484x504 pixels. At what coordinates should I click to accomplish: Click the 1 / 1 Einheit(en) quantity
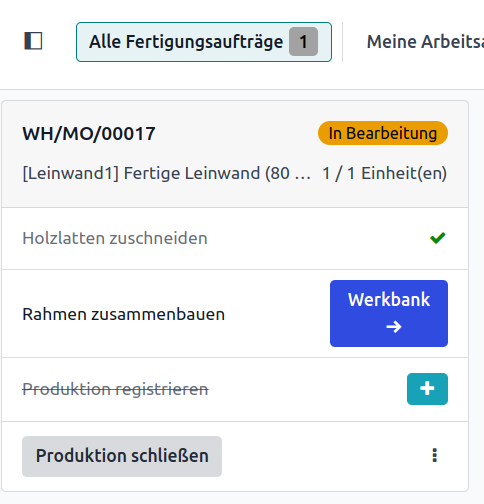[384, 173]
